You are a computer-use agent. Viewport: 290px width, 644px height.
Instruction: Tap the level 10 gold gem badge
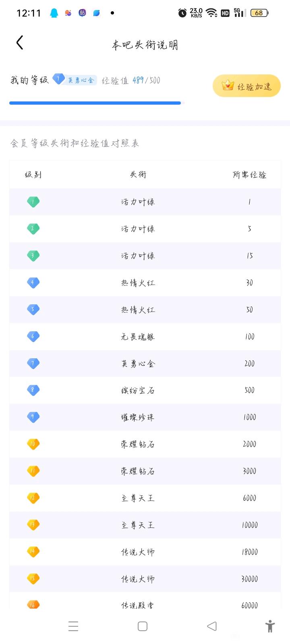click(33, 444)
